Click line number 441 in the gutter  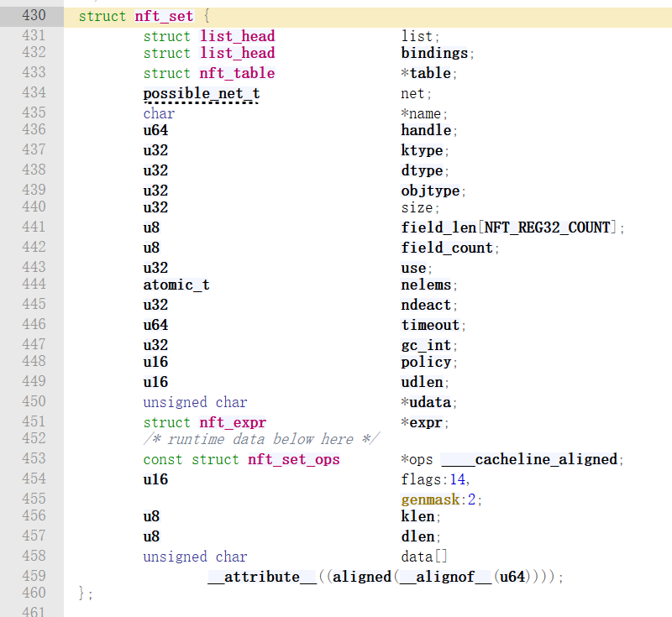pyautogui.click(x=34, y=227)
